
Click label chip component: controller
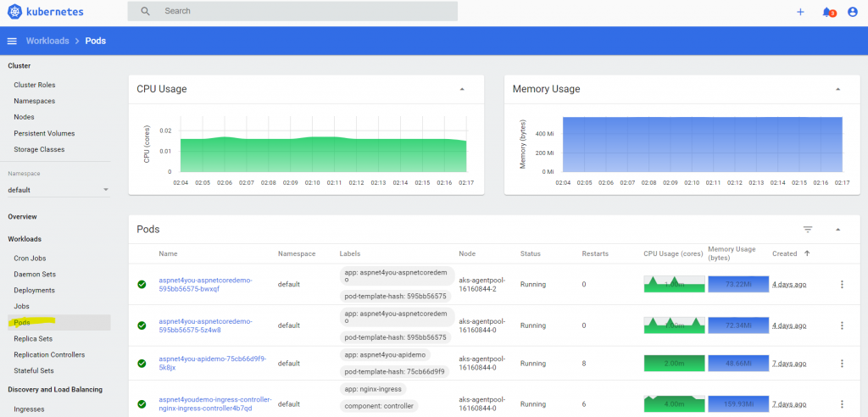point(379,406)
